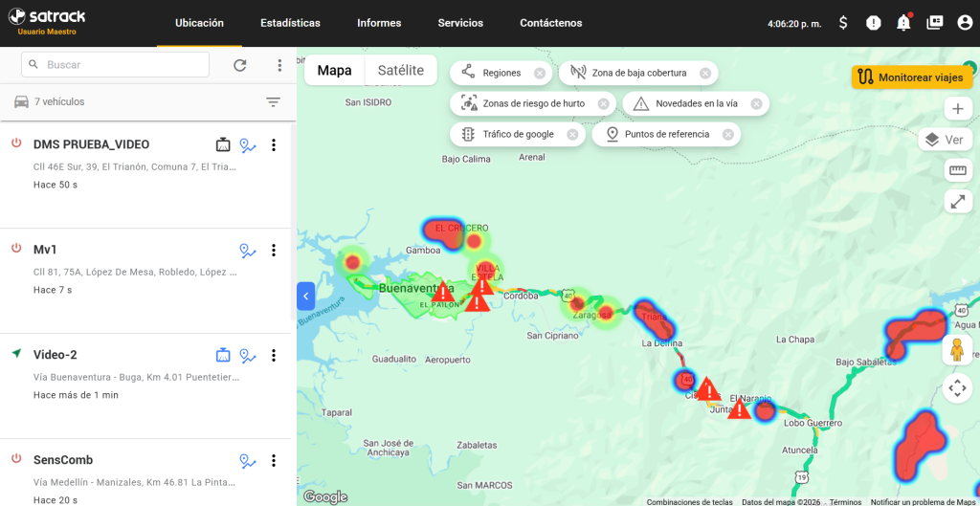Screen dimensions: 980x506
Task: Open Combinaciones de teclas shortcut link
Action: 689,501
